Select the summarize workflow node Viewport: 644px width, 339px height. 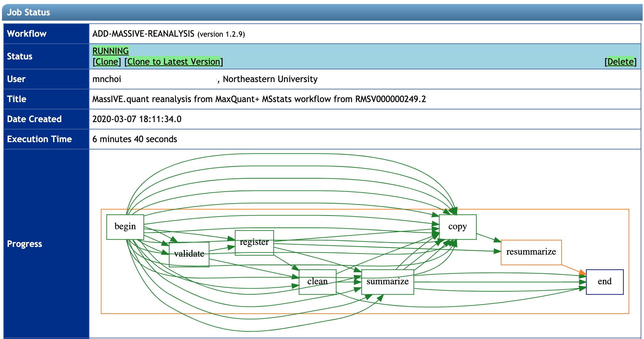tap(387, 282)
